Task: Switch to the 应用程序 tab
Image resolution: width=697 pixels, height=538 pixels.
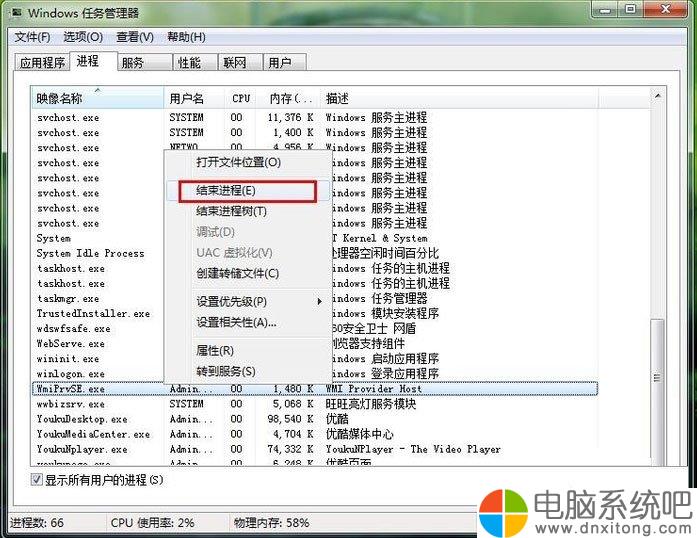Action: tap(42, 63)
